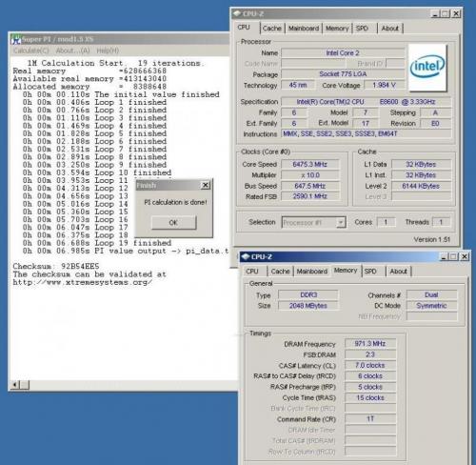Screen dimensions: 476x465
Task: Click the Cores value field
Action: (386, 222)
